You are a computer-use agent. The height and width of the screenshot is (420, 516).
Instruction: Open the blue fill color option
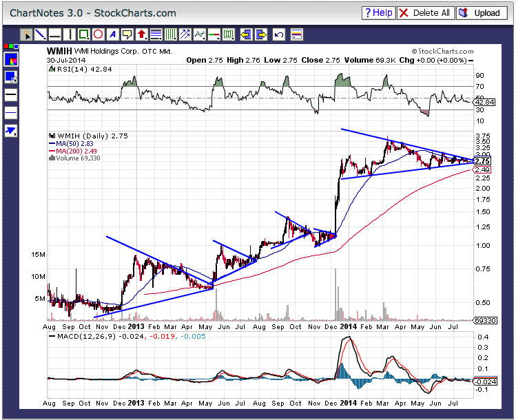[11, 77]
